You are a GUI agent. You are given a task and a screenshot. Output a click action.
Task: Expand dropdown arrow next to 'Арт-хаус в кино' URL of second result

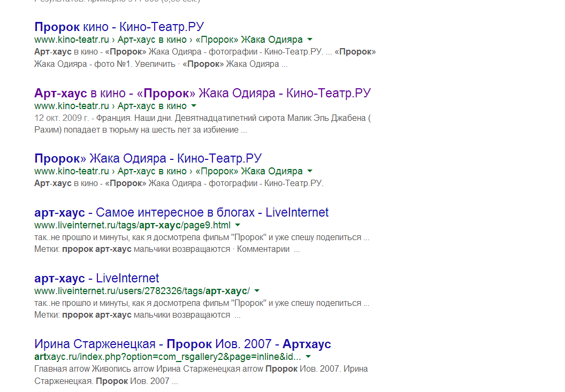coord(194,105)
